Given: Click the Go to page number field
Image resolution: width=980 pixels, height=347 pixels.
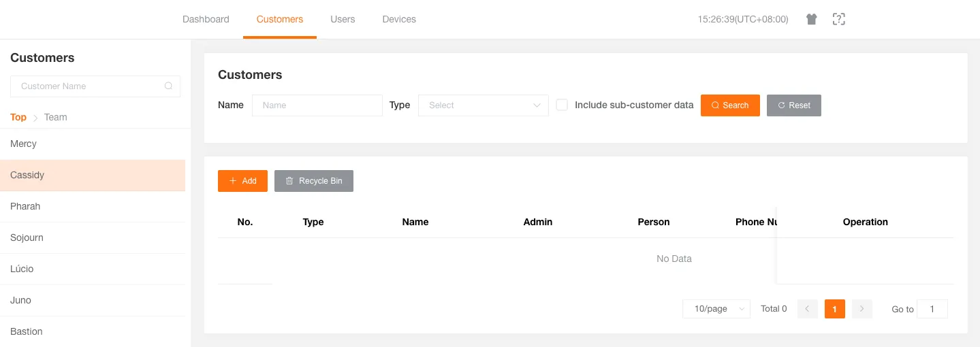Looking at the screenshot, I should [x=932, y=309].
